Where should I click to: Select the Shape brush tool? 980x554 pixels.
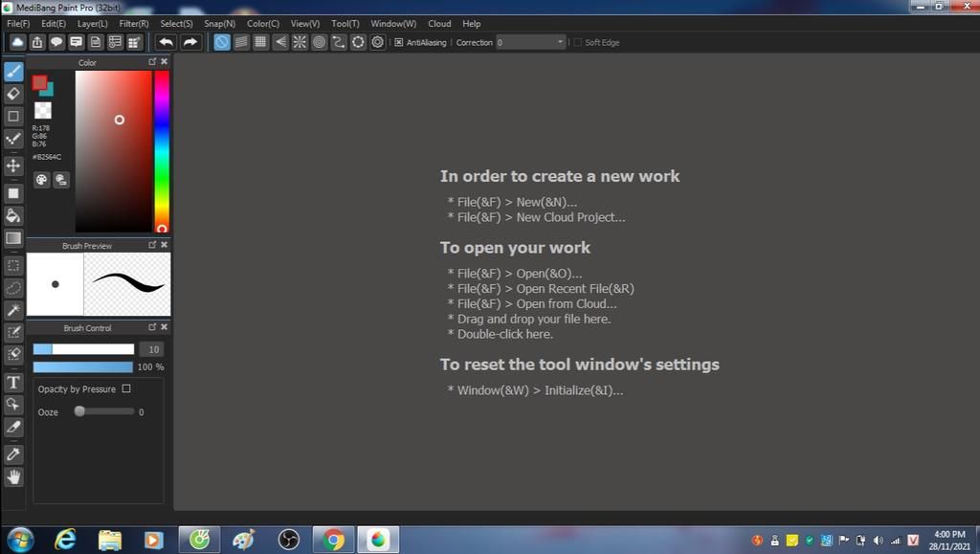click(x=13, y=116)
